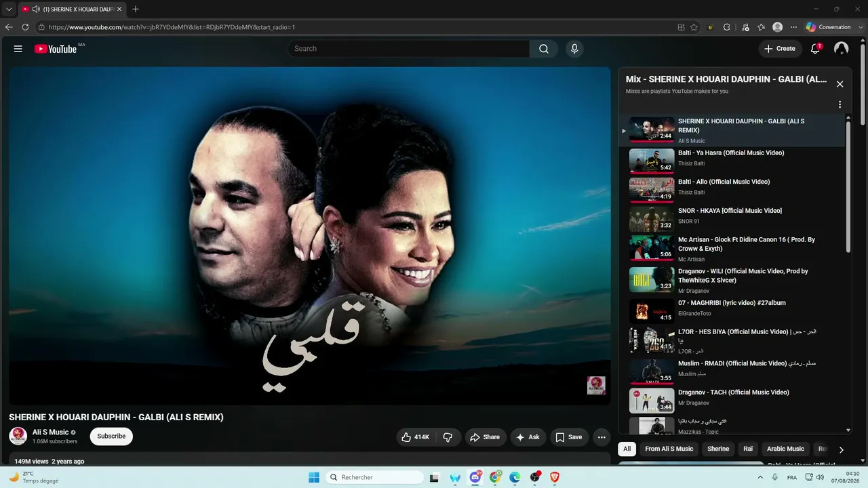This screenshot has height=488, width=868.
Task: Like the video with 414K likes
Action: (x=415, y=437)
